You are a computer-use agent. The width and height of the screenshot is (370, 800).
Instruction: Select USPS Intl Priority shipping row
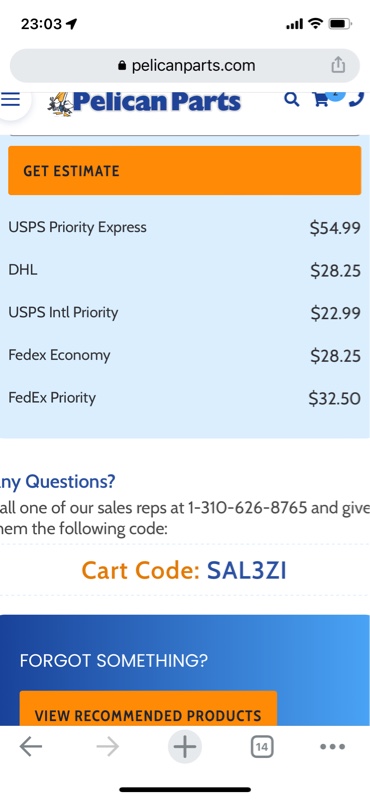[185, 313]
